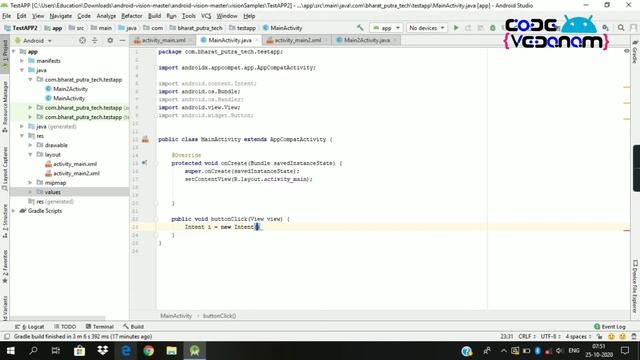The image size is (640, 360).
Task: Click the 4 spaces indent setting
Action: point(578,336)
